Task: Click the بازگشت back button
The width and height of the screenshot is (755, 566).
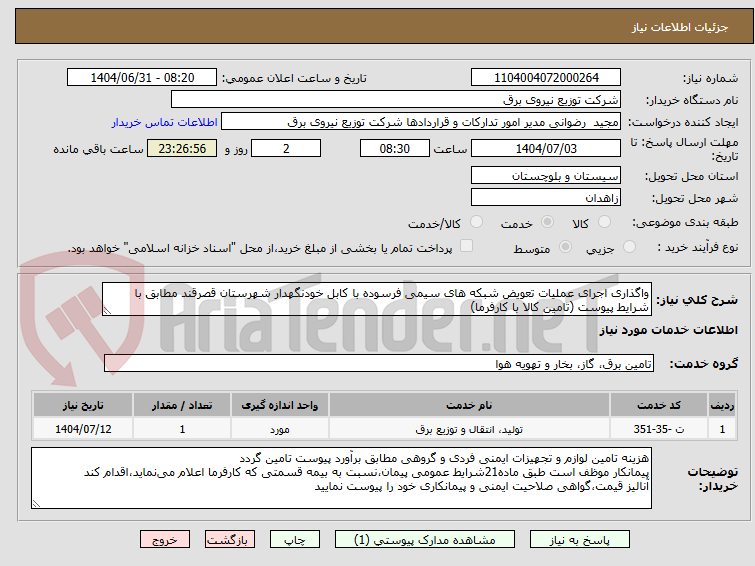Action: click(230, 540)
